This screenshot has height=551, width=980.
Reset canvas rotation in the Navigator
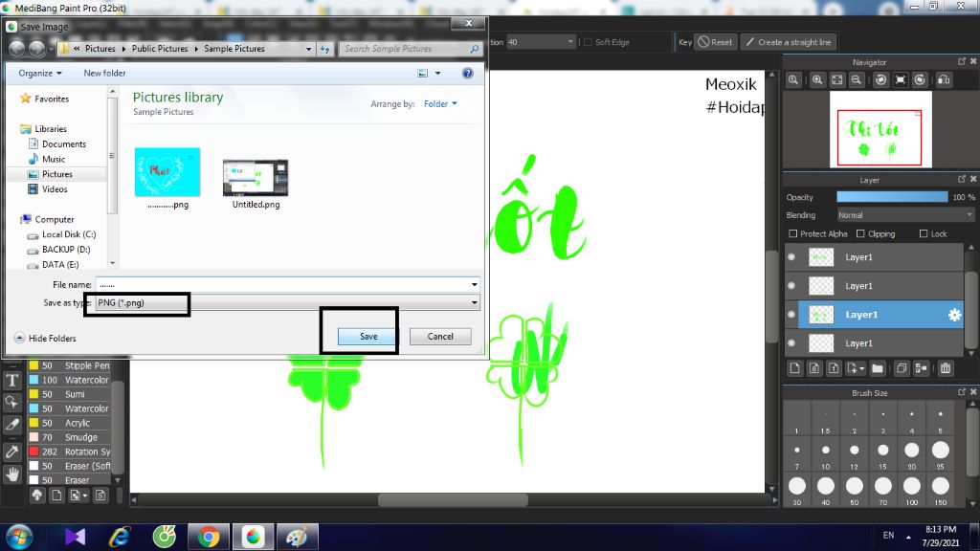pyautogui.click(x=900, y=80)
